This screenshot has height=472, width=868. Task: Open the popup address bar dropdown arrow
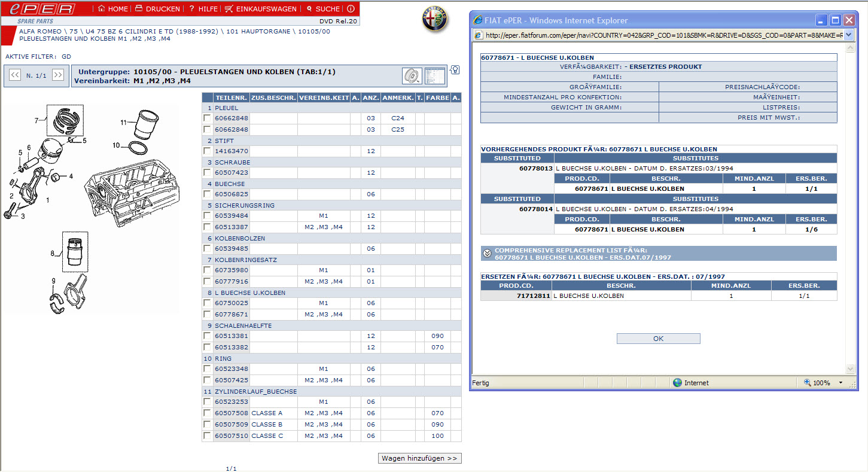tap(849, 35)
